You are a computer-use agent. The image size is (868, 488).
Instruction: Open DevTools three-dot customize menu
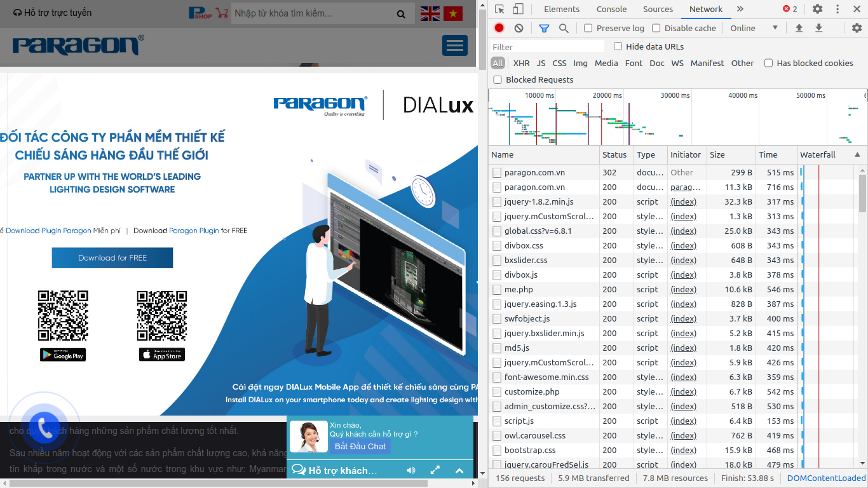coord(837,9)
